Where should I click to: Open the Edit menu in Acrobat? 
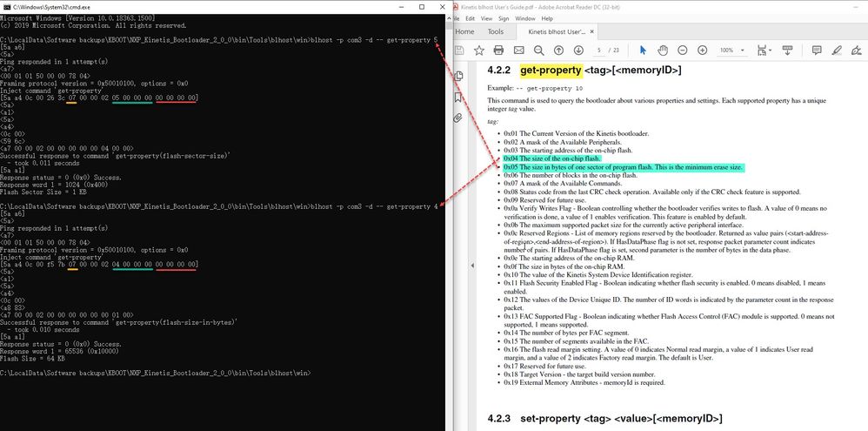(471, 18)
